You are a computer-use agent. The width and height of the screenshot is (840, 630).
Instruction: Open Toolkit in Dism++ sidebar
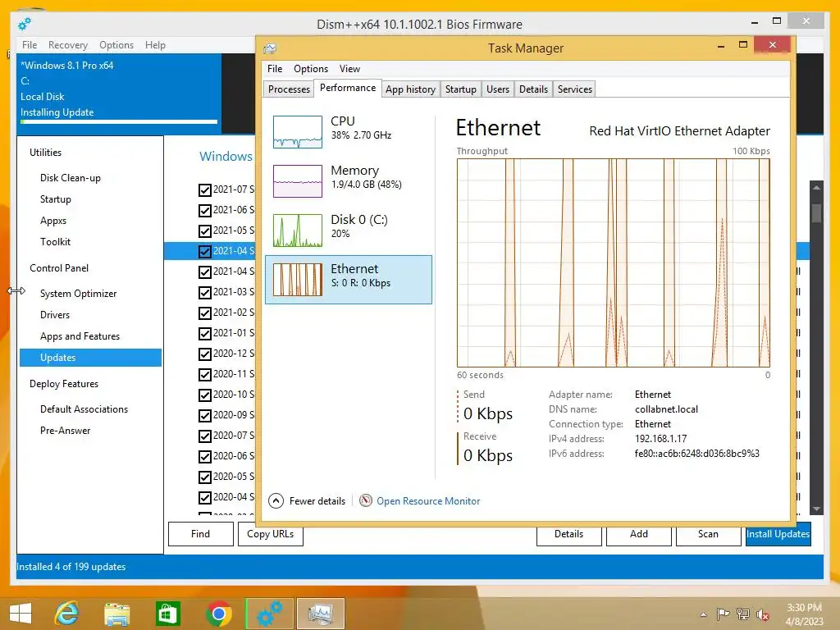point(55,242)
